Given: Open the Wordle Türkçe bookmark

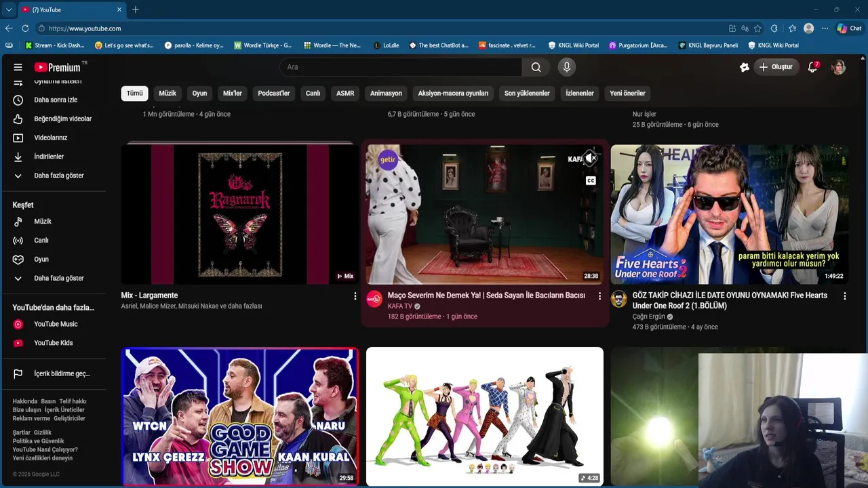Looking at the screenshot, I should [262, 45].
